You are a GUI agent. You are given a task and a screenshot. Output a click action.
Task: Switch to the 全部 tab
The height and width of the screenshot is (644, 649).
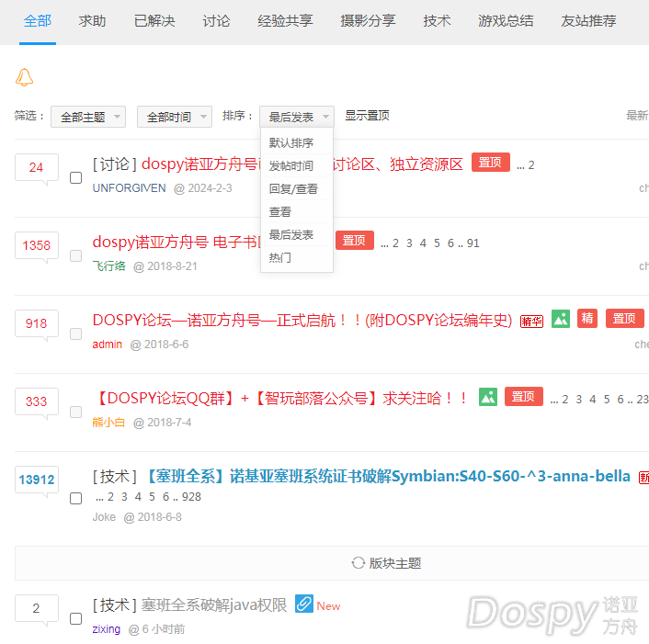click(x=38, y=21)
